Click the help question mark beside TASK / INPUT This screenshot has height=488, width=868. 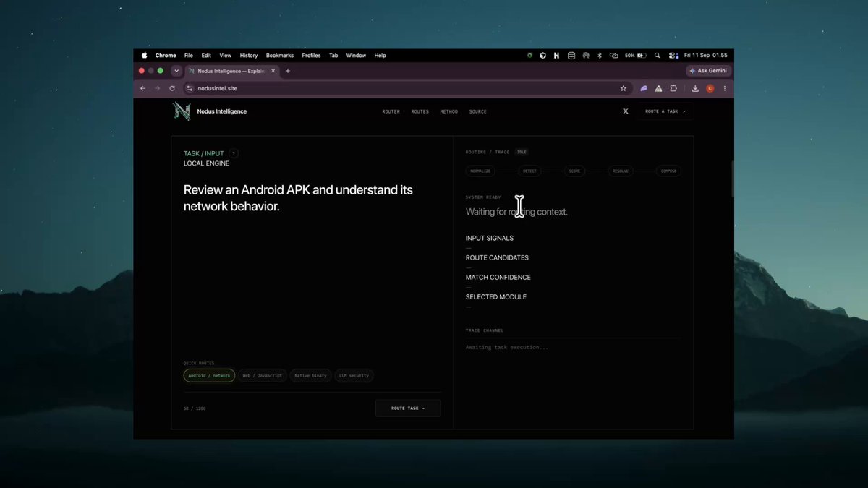[x=234, y=153]
